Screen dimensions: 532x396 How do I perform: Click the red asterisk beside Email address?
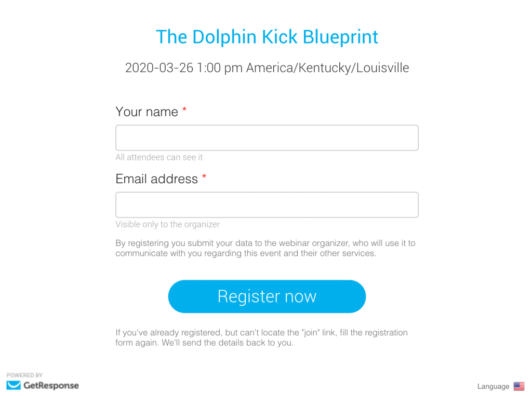point(204,177)
